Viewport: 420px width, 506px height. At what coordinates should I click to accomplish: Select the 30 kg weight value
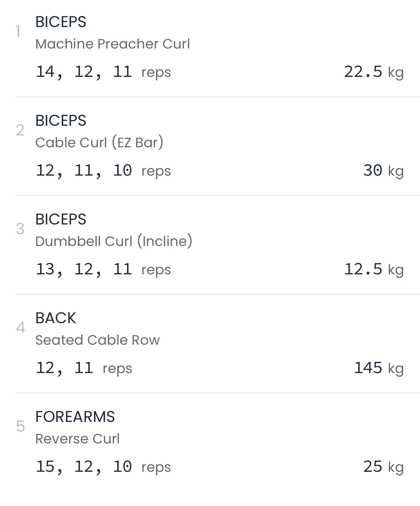click(383, 171)
